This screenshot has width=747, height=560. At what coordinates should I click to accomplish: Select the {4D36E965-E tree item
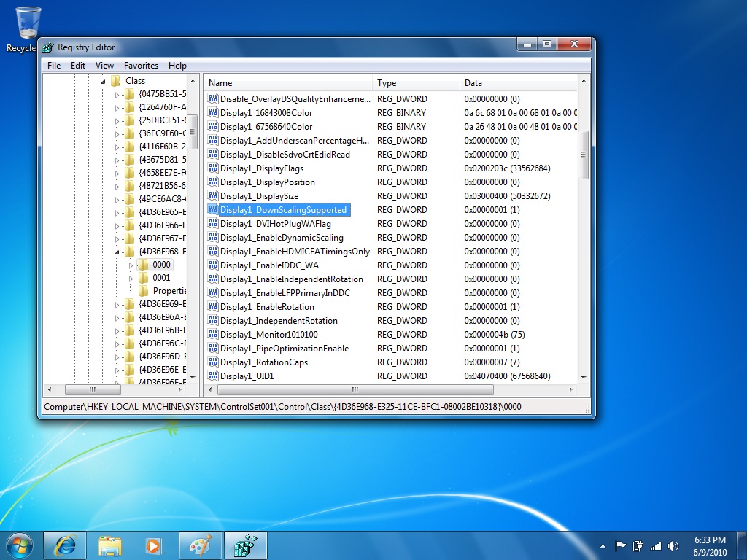(163, 212)
